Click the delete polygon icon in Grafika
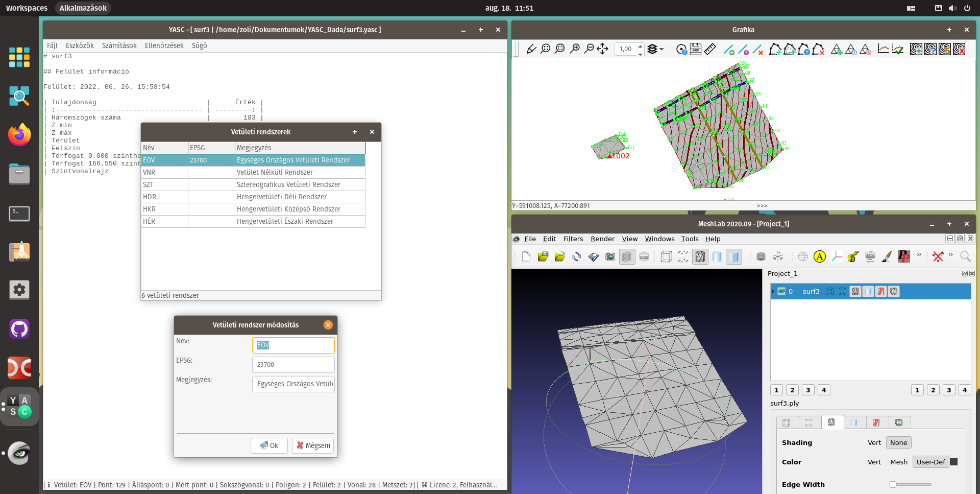The width and height of the screenshot is (980, 494). pyautogui.click(x=818, y=49)
